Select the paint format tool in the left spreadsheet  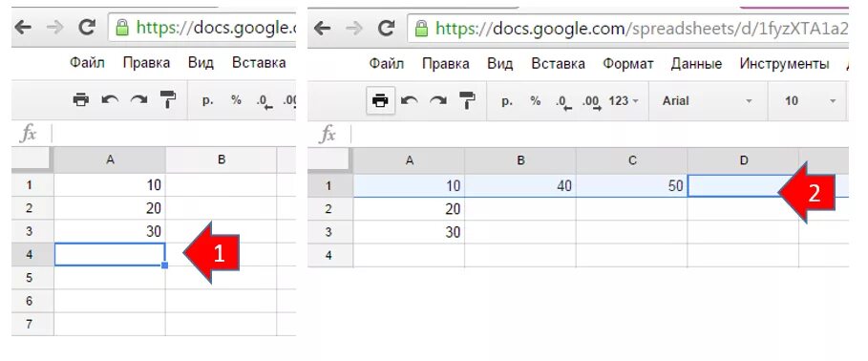[x=168, y=99]
